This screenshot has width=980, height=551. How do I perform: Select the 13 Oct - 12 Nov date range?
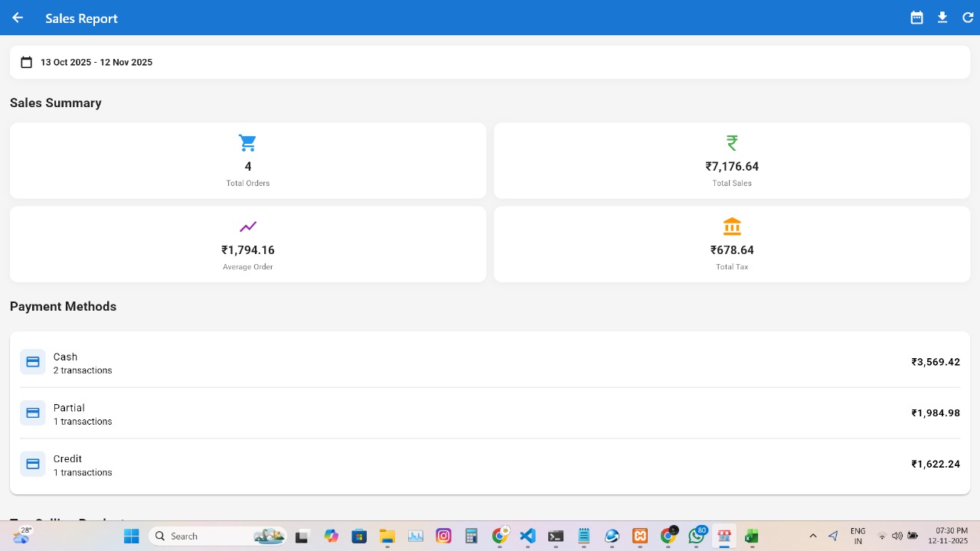pyautogui.click(x=96, y=62)
